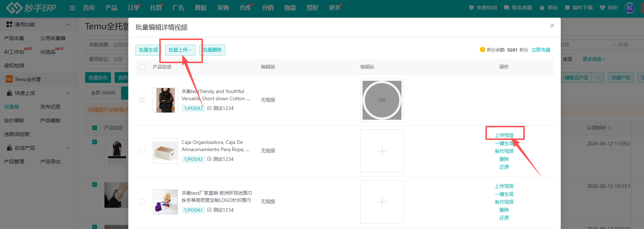The width and height of the screenshot is (644, 229).
Task: Click the Temu全托管 sidebar icon
Action: 9,79
